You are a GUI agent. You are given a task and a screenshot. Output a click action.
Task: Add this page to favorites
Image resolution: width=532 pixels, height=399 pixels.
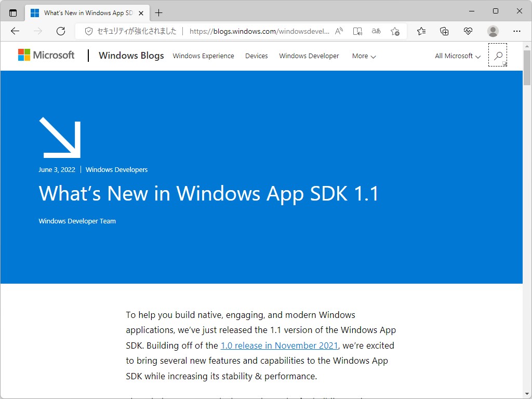[395, 31]
